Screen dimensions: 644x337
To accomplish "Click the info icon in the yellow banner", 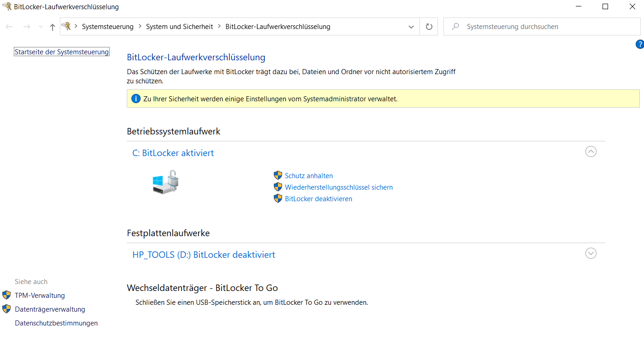I will click(x=136, y=99).
